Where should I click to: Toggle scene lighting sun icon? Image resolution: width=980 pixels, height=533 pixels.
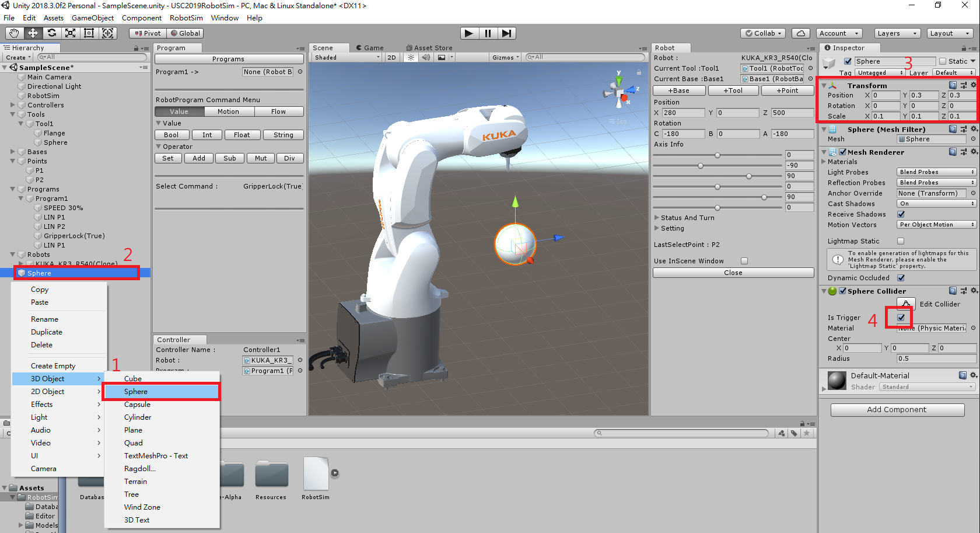pyautogui.click(x=411, y=57)
